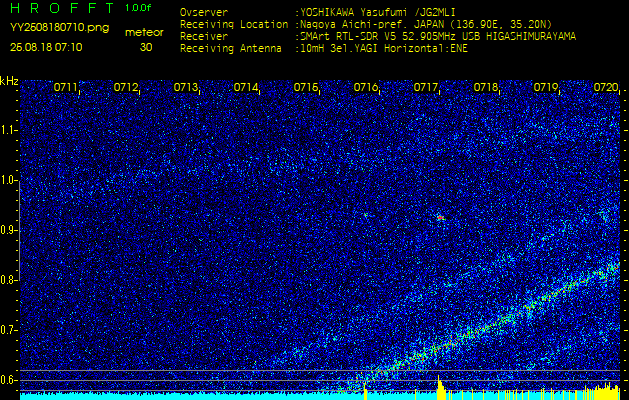The height and width of the screenshot is (400, 629).
Task: Click the timestamp below the file name
Action: pyautogui.click(x=46, y=47)
